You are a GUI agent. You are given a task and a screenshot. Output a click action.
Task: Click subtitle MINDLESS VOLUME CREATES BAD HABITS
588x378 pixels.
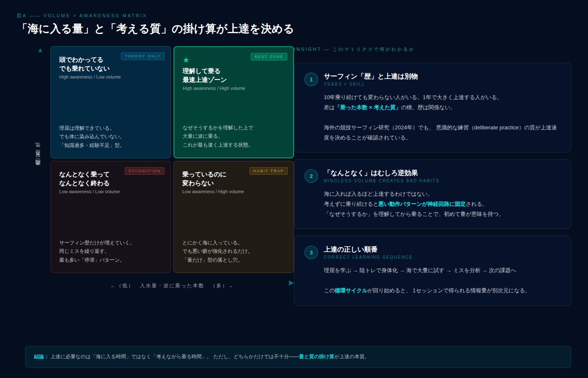pos(381,181)
